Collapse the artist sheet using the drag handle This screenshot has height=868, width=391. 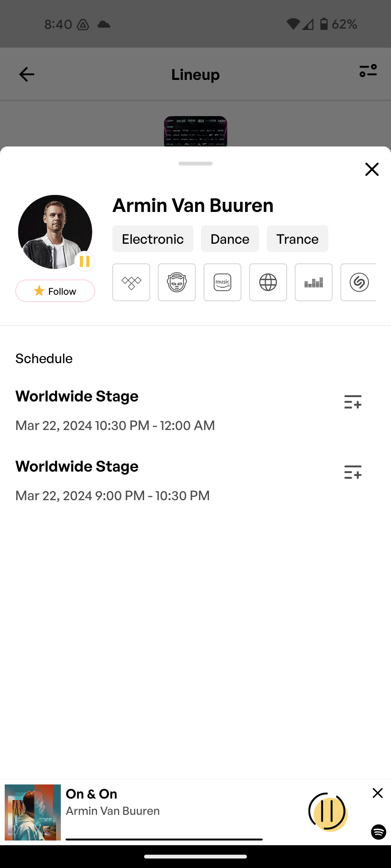(x=195, y=163)
